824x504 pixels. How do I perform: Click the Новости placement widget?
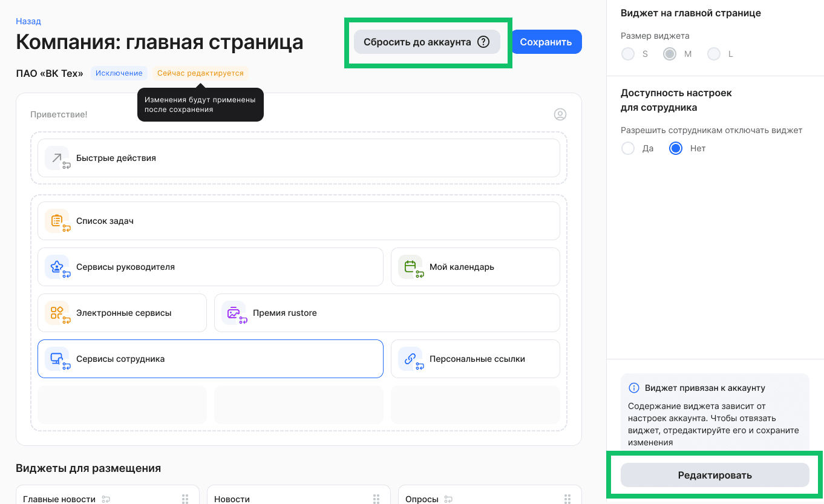pyautogui.click(x=299, y=494)
